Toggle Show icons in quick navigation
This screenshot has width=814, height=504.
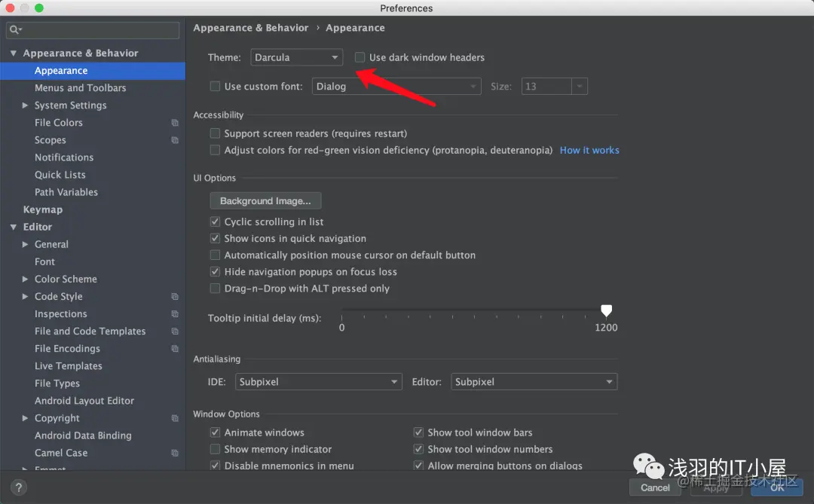(x=215, y=238)
